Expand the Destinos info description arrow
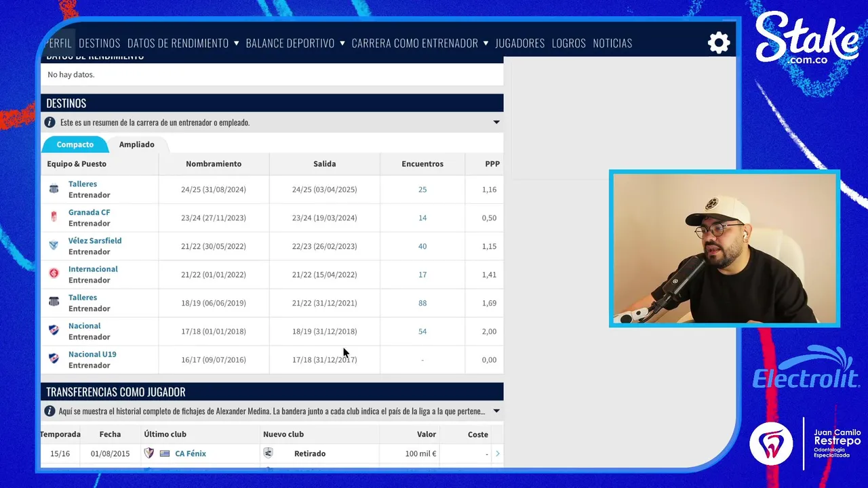This screenshot has height=488, width=868. point(496,123)
